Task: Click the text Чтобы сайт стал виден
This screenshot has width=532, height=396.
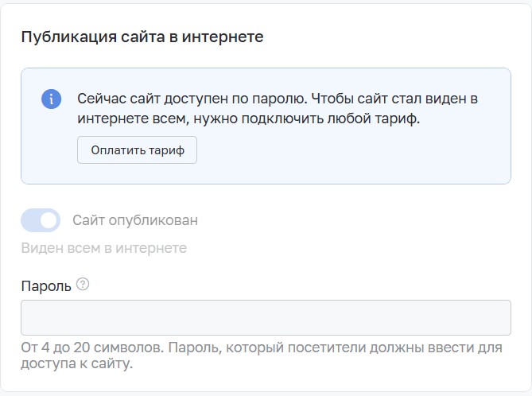Action: (x=390, y=99)
